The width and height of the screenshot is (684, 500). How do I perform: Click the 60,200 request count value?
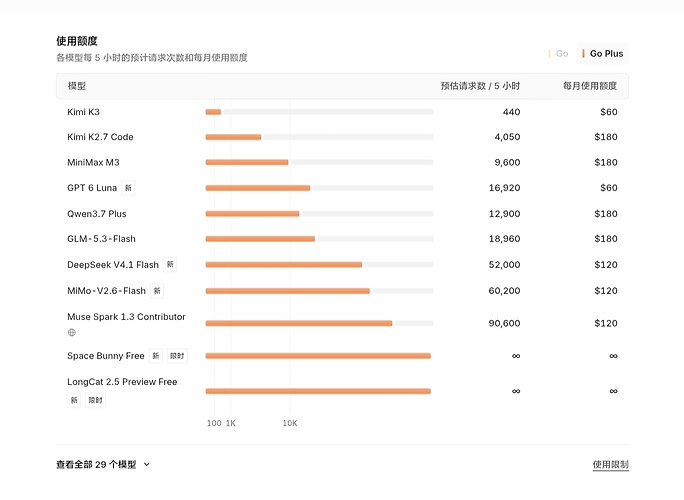(504, 291)
